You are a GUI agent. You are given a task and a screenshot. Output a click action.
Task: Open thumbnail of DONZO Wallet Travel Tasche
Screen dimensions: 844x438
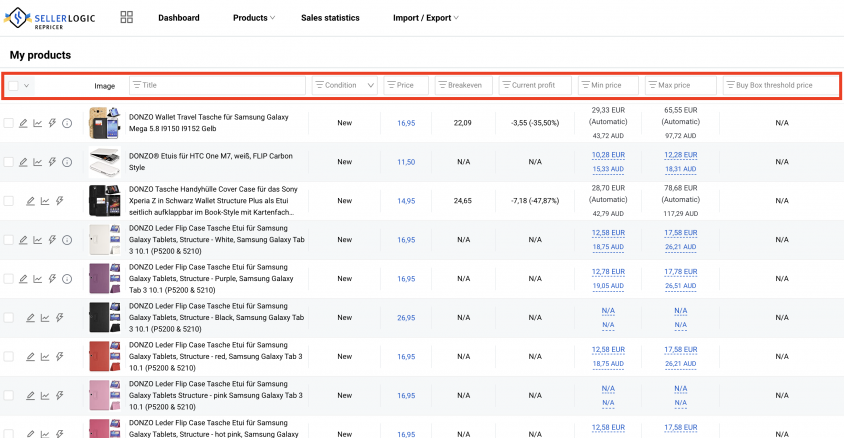[x=104, y=123]
